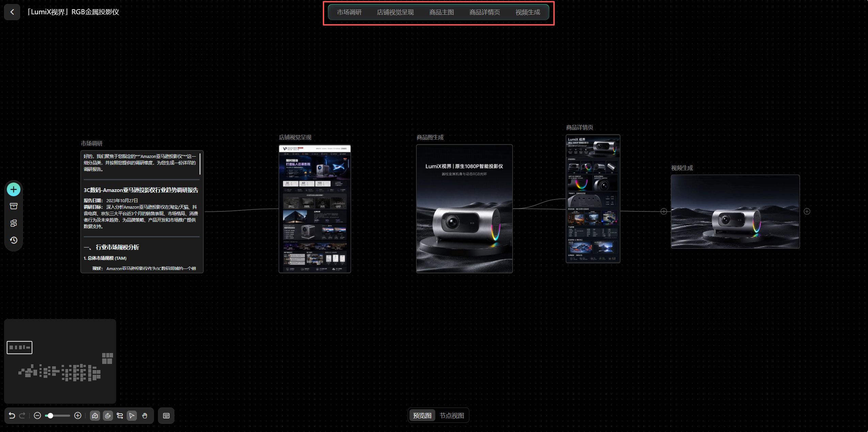The image size is (868, 432).
Task: Select the hand pan tool
Action: [x=145, y=416]
